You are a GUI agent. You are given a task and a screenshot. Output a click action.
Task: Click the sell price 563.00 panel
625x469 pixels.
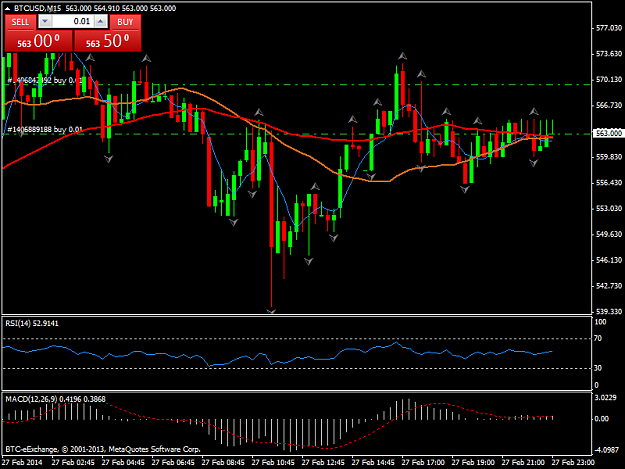click(x=39, y=41)
